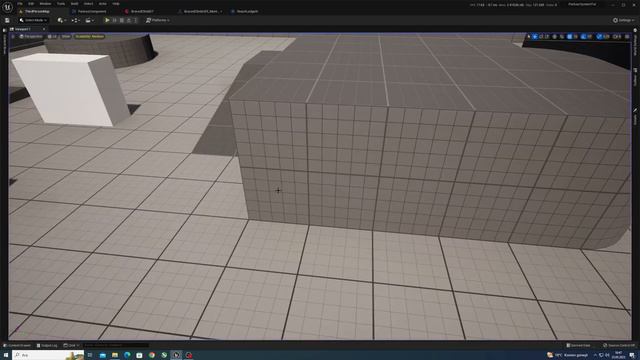Click the greyed-out Pause simulation button

coord(114,20)
